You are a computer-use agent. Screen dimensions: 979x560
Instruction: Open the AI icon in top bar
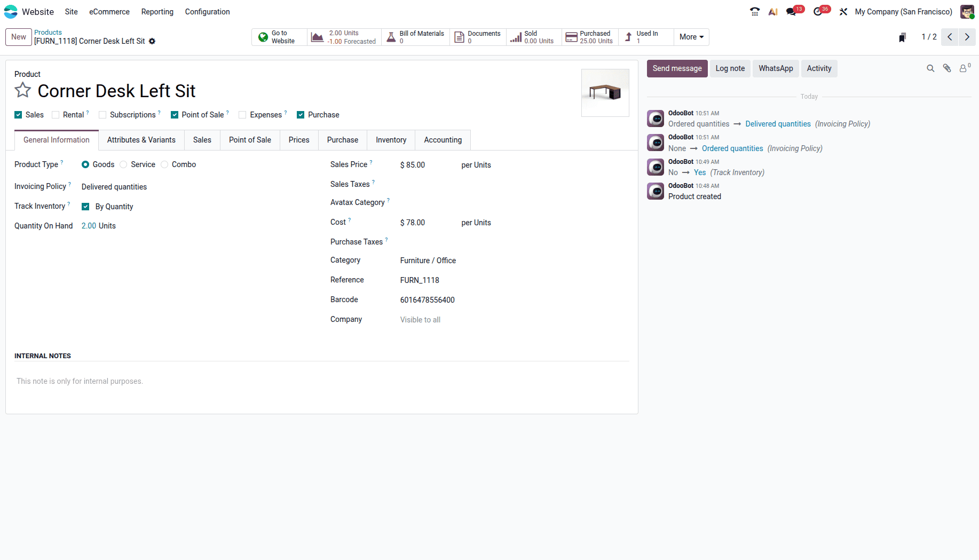pyautogui.click(x=773, y=12)
